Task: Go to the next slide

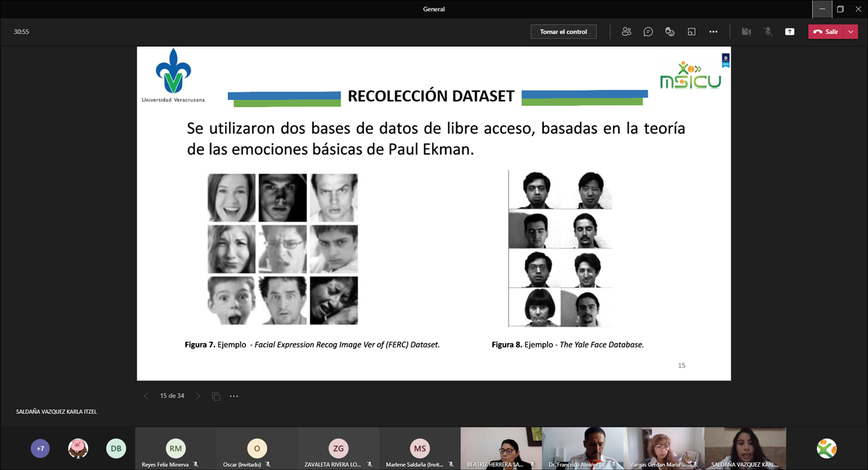Action: coord(198,396)
